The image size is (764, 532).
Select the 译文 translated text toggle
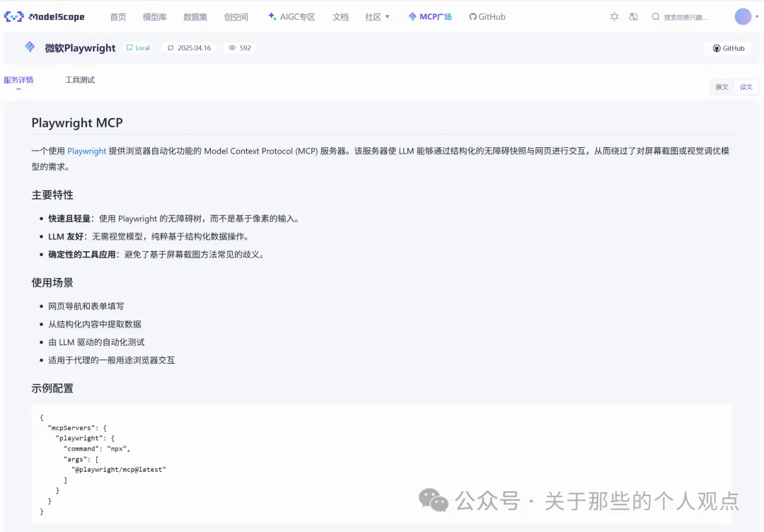[746, 87]
